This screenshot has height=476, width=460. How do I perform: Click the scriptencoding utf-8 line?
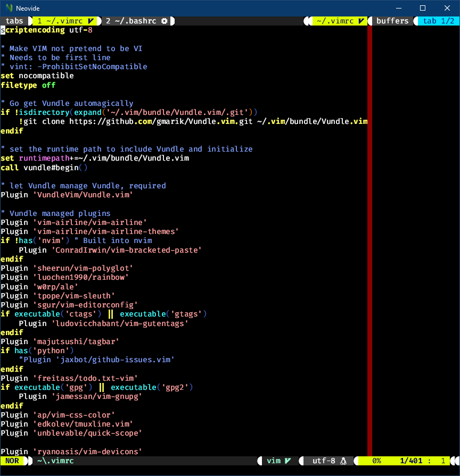point(46,30)
